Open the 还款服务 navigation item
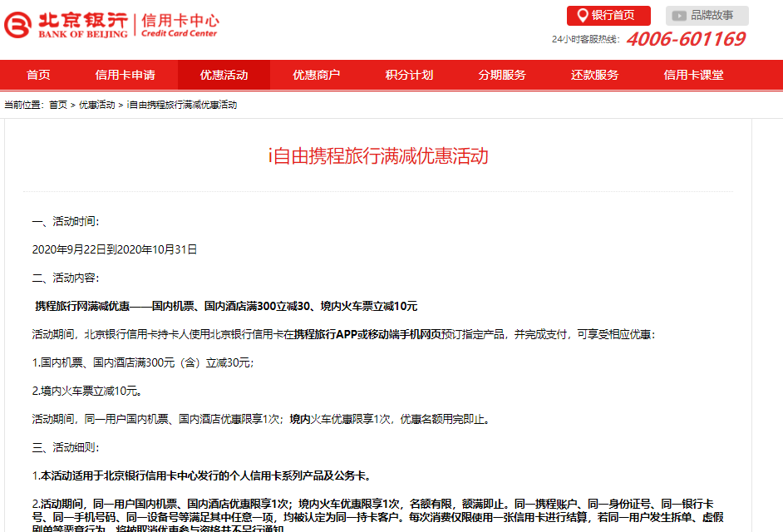The width and height of the screenshot is (783, 532). pyautogui.click(x=595, y=75)
